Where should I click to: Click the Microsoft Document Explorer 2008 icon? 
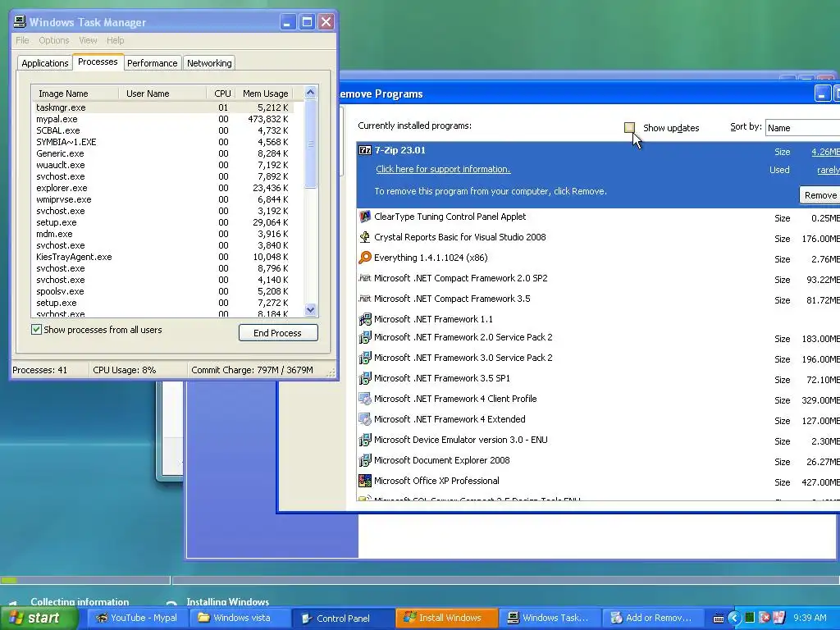click(365, 460)
